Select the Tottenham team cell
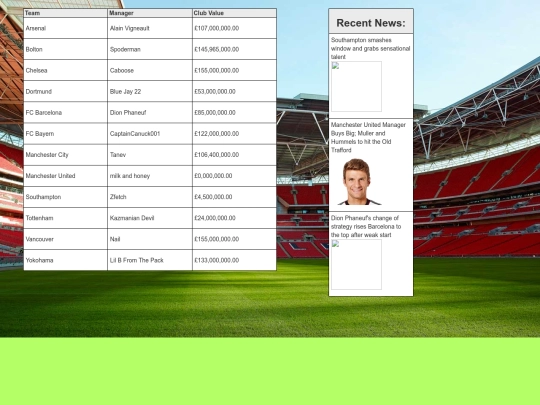 [x=65, y=218]
